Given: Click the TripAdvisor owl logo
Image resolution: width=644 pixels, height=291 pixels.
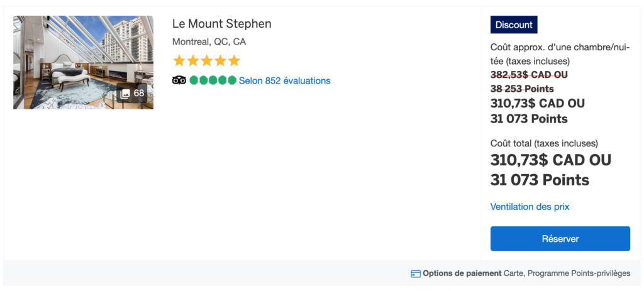Looking at the screenshot, I should pos(179,80).
